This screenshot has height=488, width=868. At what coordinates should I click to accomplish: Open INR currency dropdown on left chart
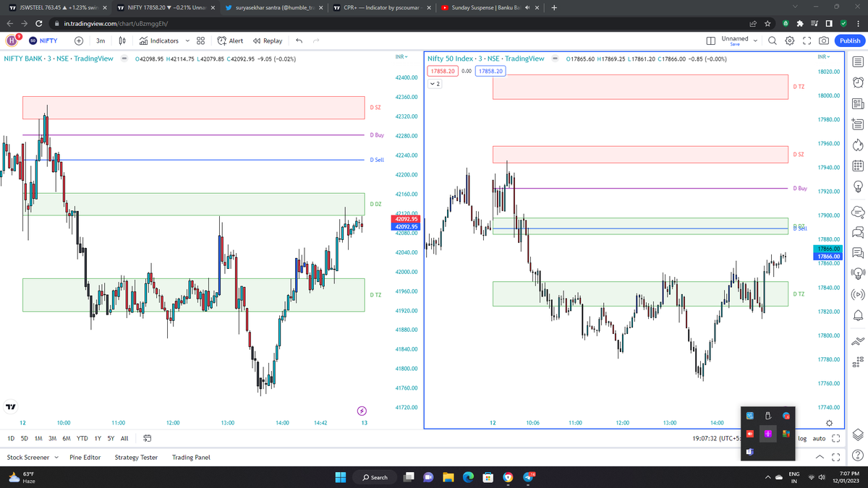coord(401,56)
